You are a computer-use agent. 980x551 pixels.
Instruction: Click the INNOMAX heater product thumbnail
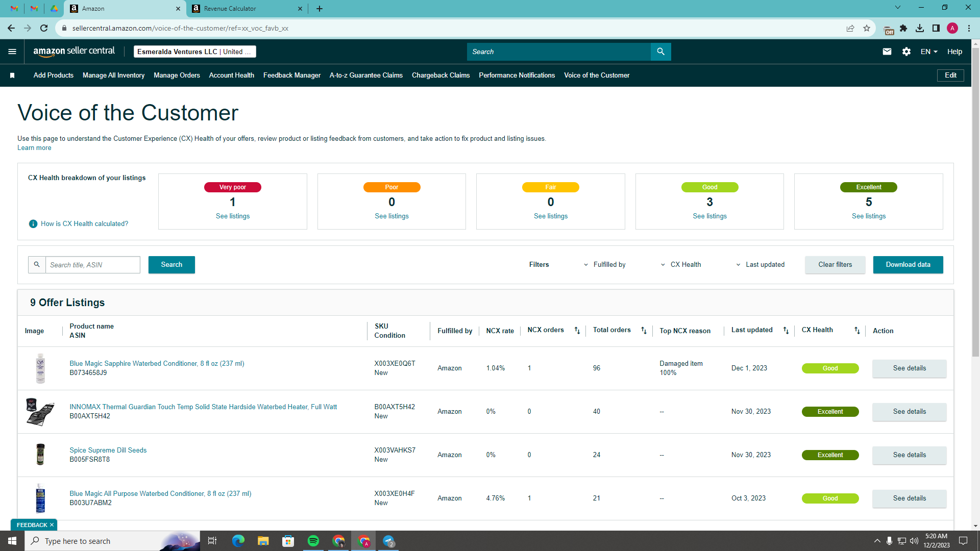(40, 412)
